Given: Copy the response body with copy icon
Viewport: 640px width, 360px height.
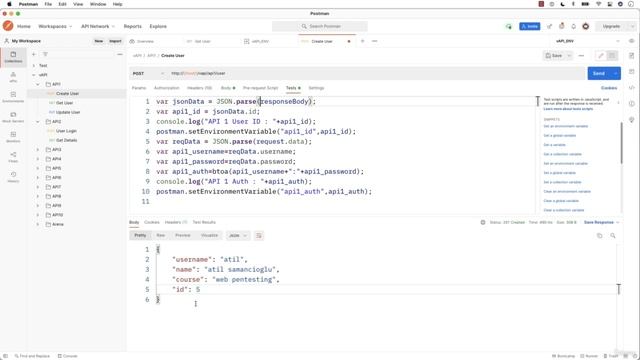Looking at the screenshot, I should tap(599, 236).
